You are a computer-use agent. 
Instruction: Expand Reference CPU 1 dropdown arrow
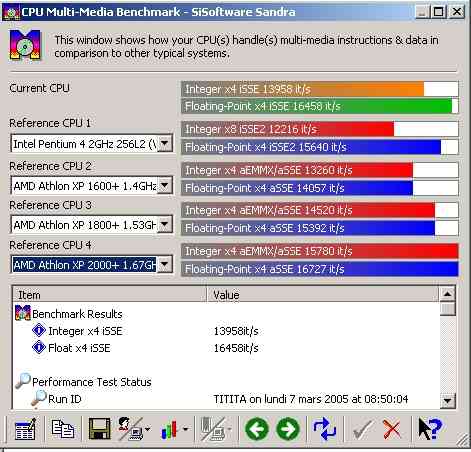(165, 144)
